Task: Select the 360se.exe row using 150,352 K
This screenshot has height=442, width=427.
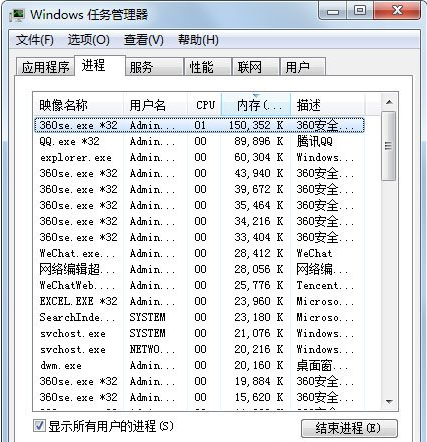Action: click(199, 125)
